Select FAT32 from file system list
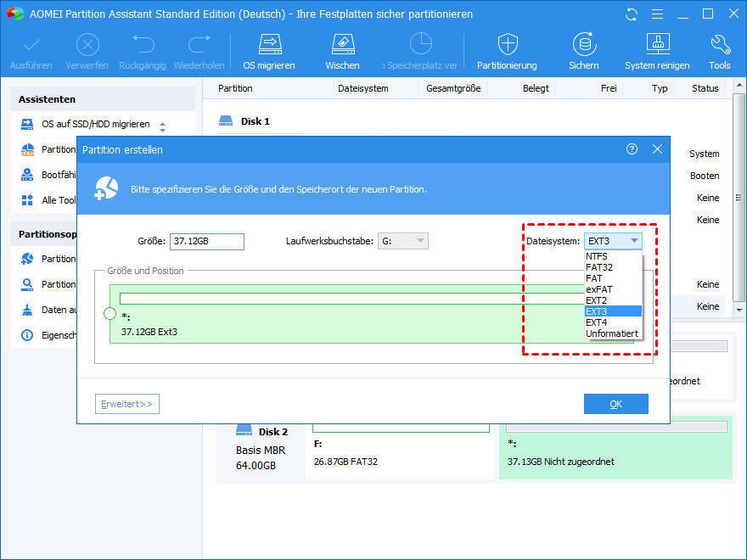The width and height of the screenshot is (747, 560). [613, 267]
